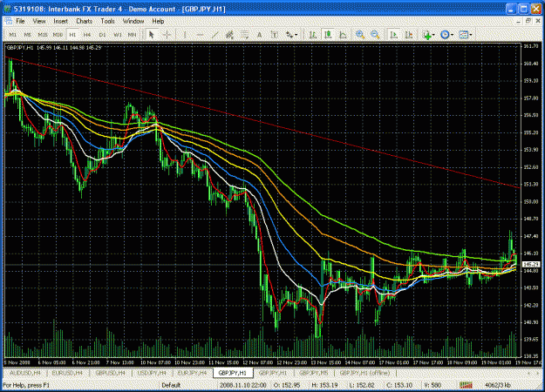Click the 145.29 current price label
The image size is (545, 392).
pos(531,265)
